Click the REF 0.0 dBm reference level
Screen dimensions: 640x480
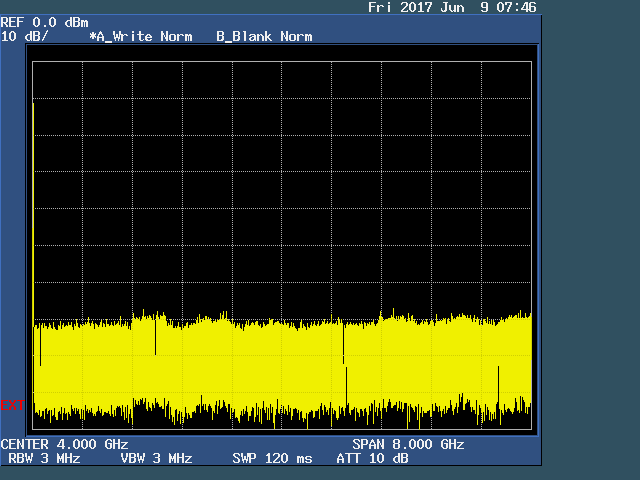(44, 22)
